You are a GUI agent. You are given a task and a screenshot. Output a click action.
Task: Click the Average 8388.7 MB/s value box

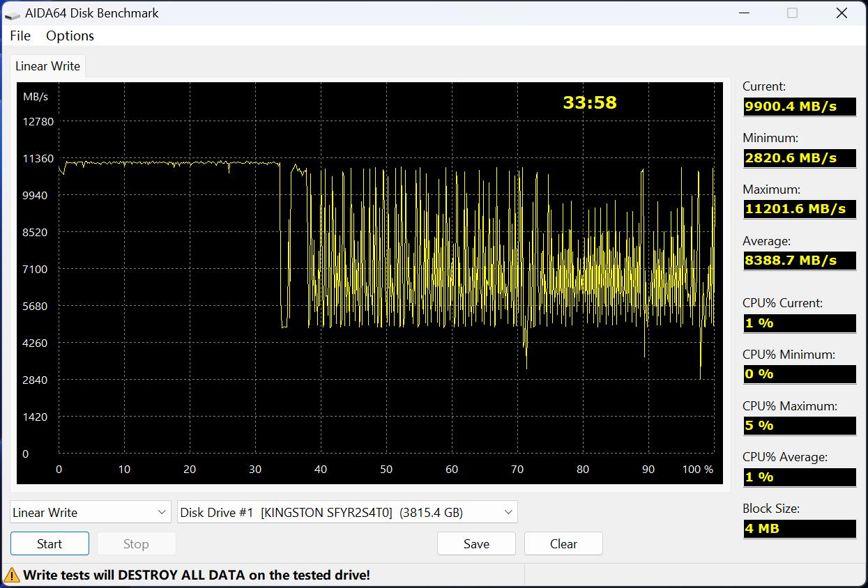coord(799,261)
